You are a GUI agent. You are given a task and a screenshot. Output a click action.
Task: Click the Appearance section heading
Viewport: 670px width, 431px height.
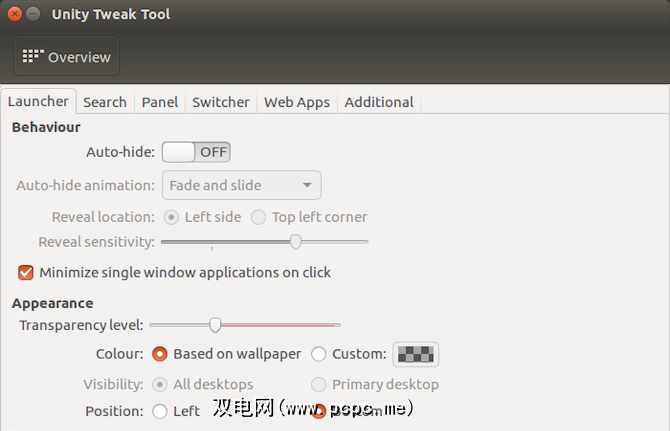[53, 303]
